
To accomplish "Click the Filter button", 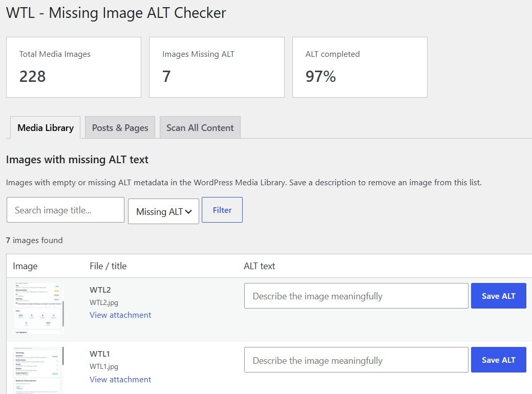I will [222, 210].
